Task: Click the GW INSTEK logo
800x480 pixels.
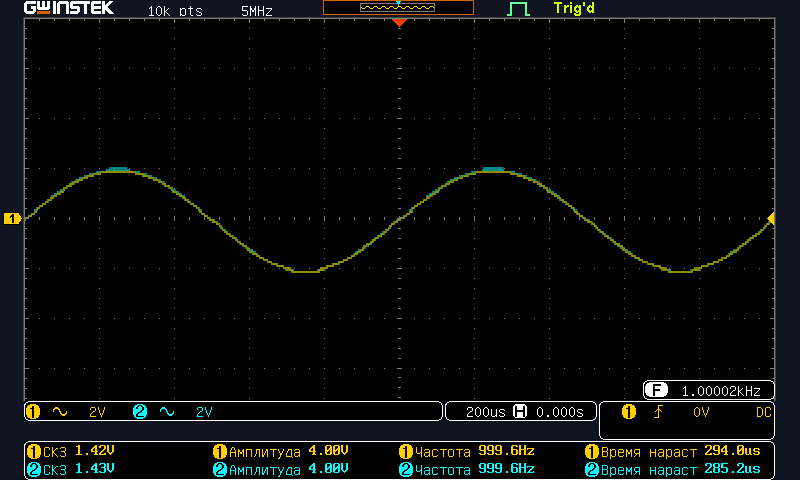Action: 69,8
